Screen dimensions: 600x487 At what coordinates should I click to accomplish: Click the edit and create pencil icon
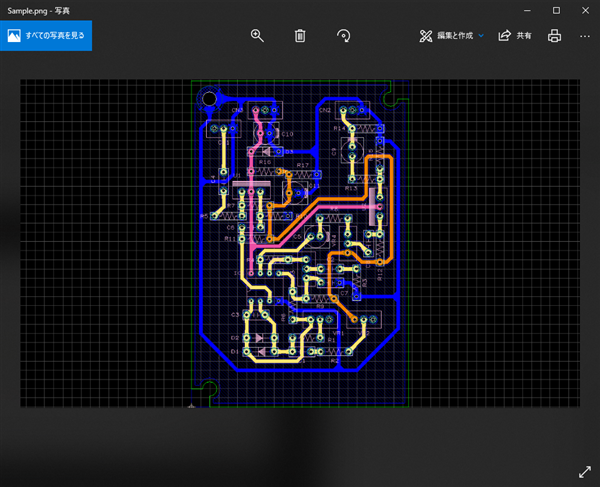pos(425,35)
